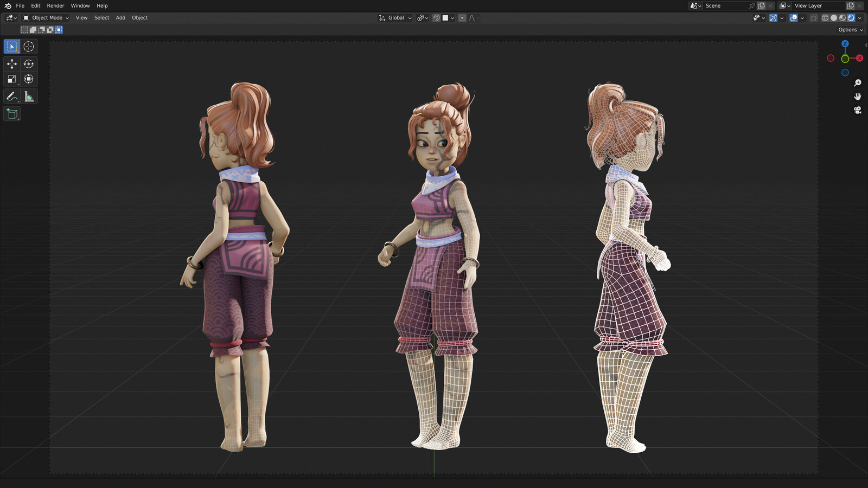Click the pan view hand icon

tap(858, 97)
